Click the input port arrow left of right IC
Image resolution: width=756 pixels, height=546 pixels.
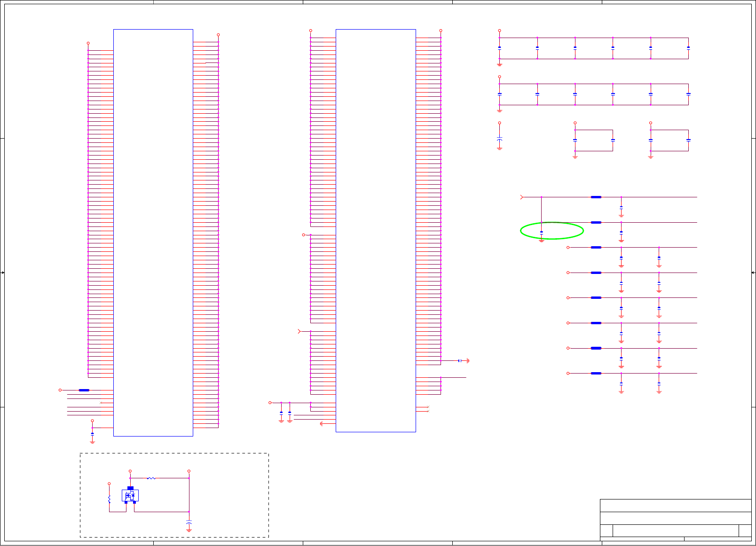pos(299,331)
